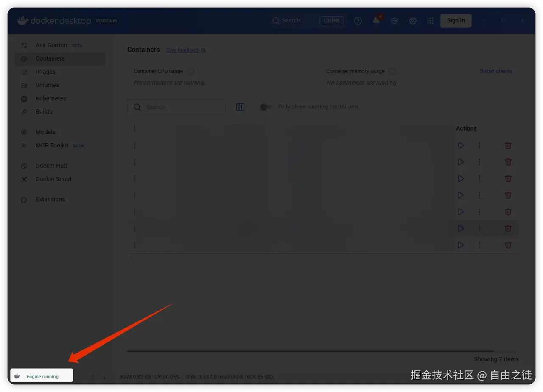The image size is (543, 392).
Task: Click the Actions column header
Action: pyautogui.click(x=466, y=128)
